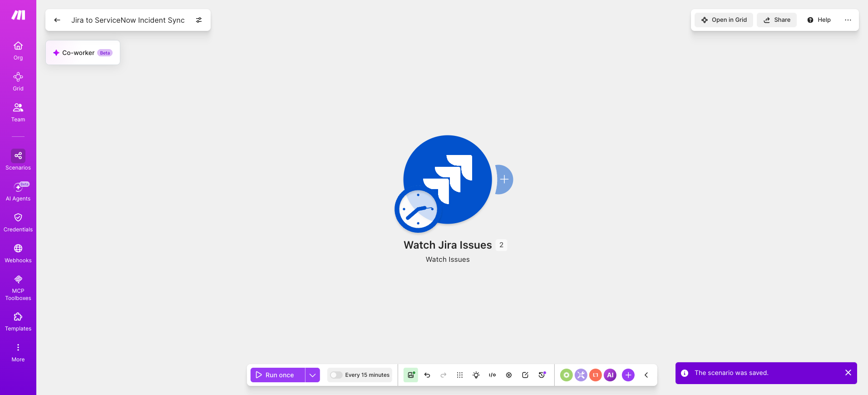This screenshot has width=868, height=395.
Task: Open Scenarios in the sidebar
Action: tap(18, 160)
